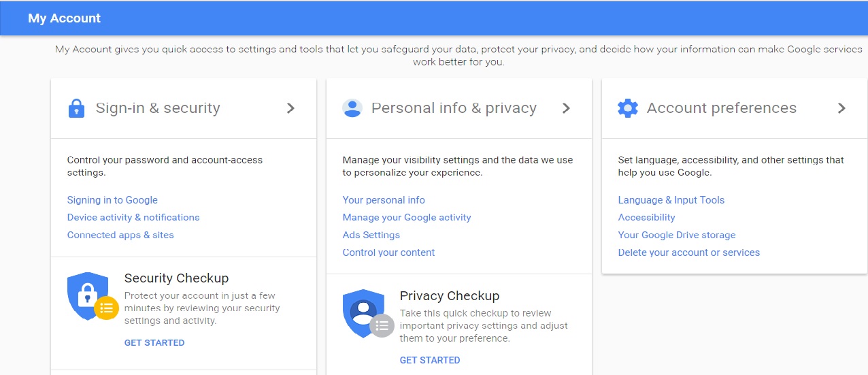The width and height of the screenshot is (868, 375).
Task: Open Control your content link
Action: tap(388, 252)
